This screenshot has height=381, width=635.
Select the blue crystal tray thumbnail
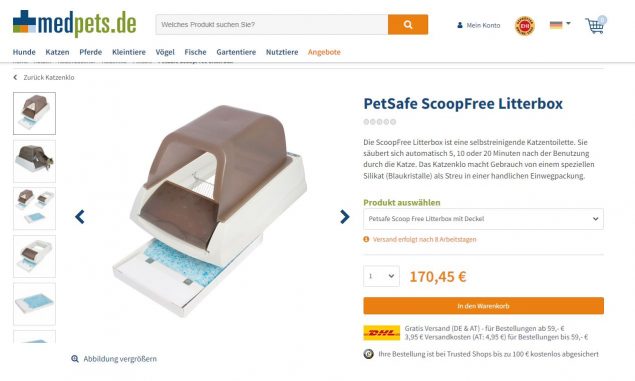click(34, 304)
